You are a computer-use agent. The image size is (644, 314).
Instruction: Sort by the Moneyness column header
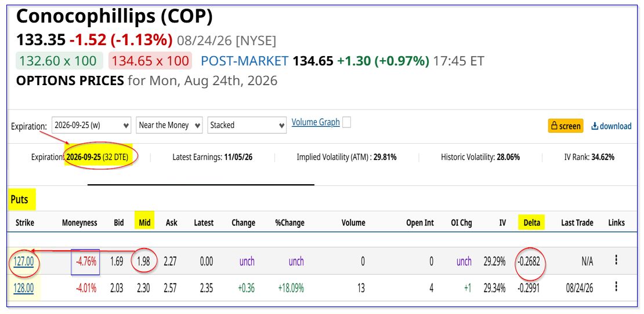click(x=79, y=222)
